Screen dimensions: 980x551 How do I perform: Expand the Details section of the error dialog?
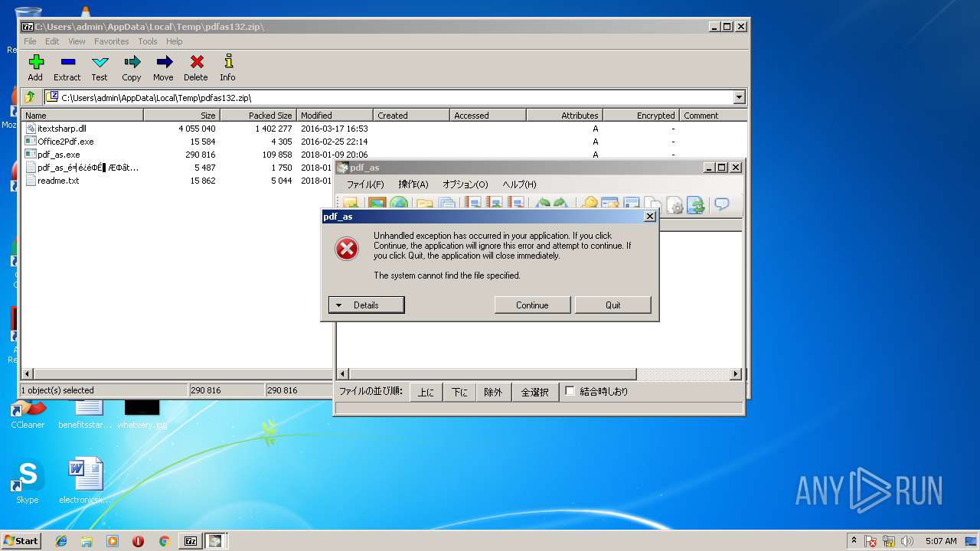point(366,305)
